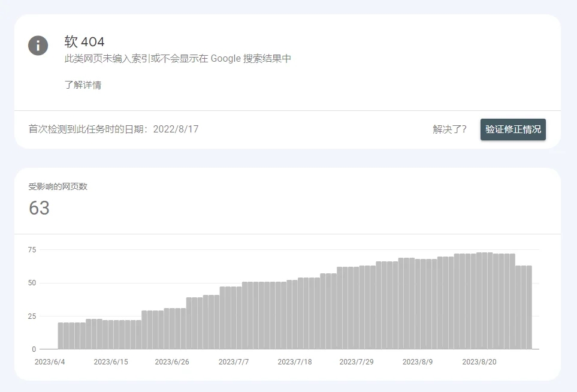
Task: Click the 25 y-axis label
Action: tap(32, 316)
